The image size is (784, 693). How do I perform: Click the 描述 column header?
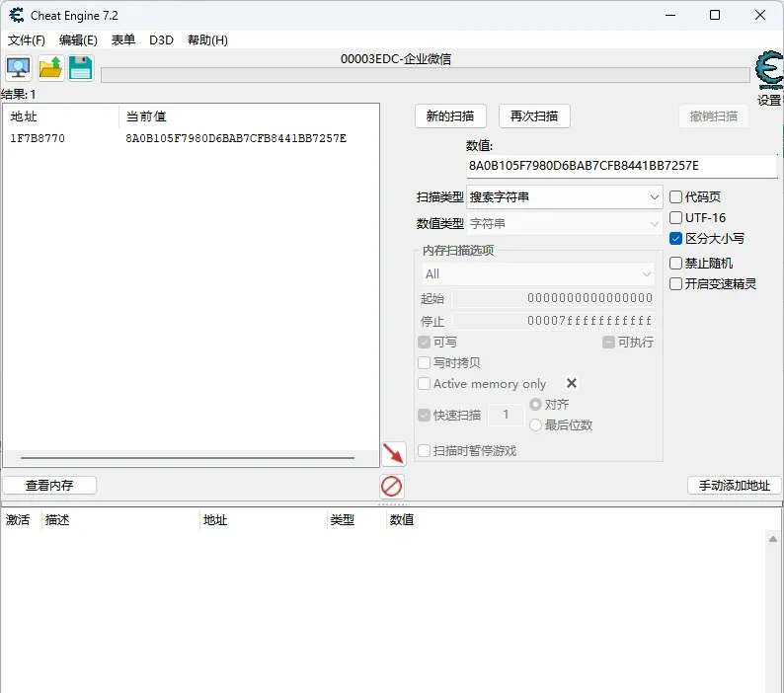57,520
